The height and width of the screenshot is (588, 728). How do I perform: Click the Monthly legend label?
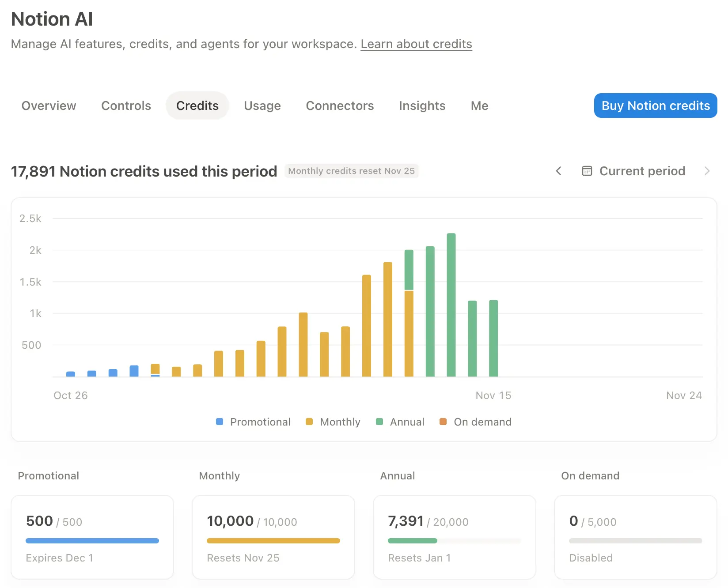340,422
